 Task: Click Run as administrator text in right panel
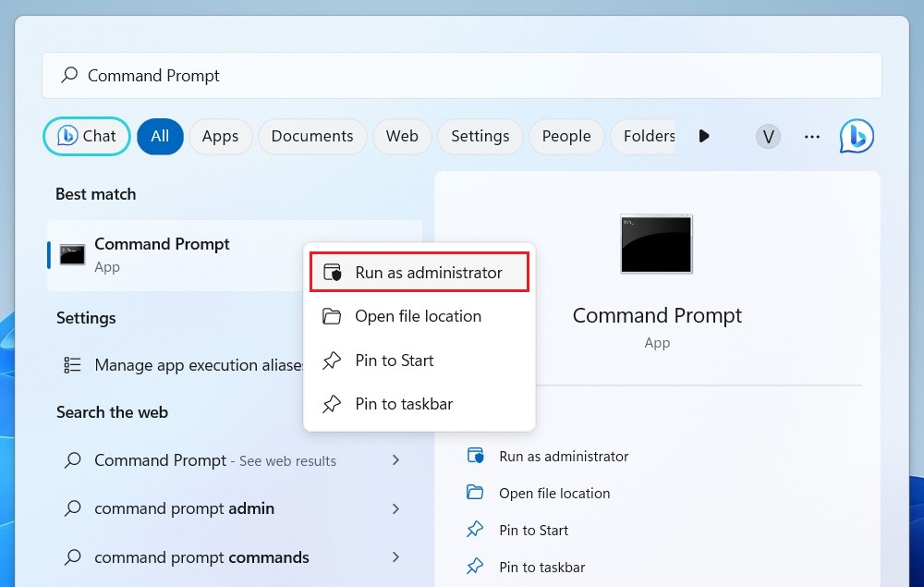pyautogui.click(x=564, y=456)
